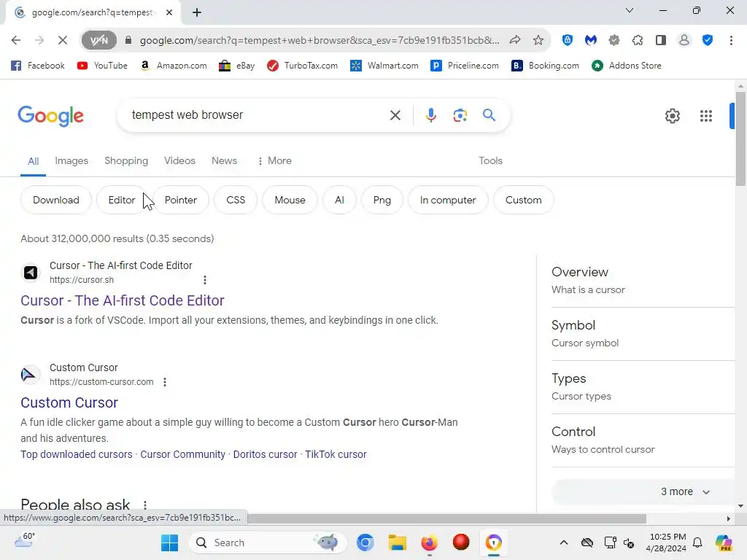Open the Amazon.com bookmark
Screen dimensions: 747x560
174,66
